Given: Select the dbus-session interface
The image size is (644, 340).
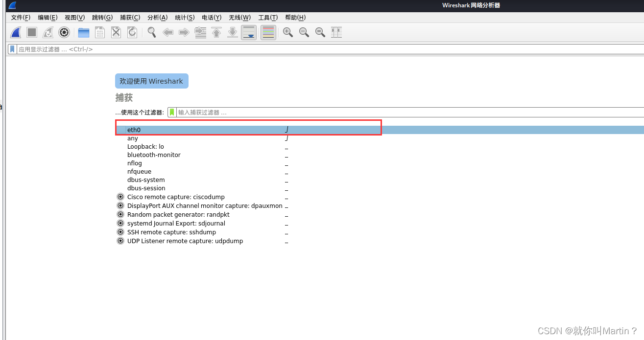Looking at the screenshot, I should pyautogui.click(x=146, y=188).
